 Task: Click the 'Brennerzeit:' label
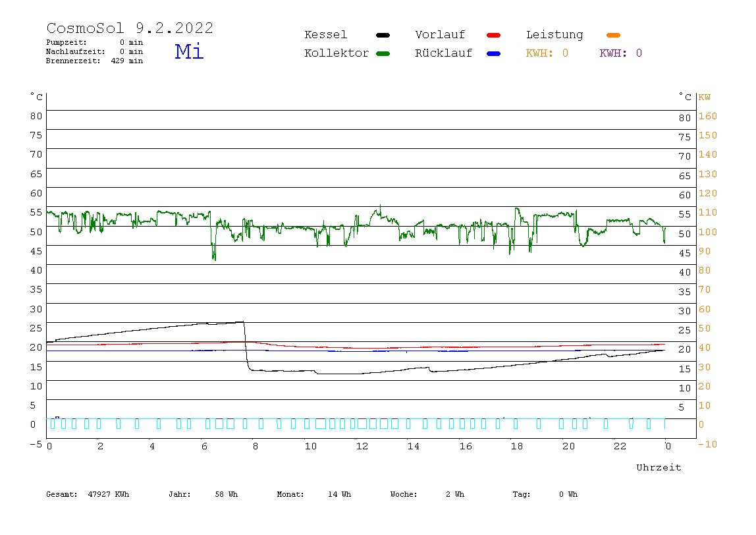click(x=73, y=61)
